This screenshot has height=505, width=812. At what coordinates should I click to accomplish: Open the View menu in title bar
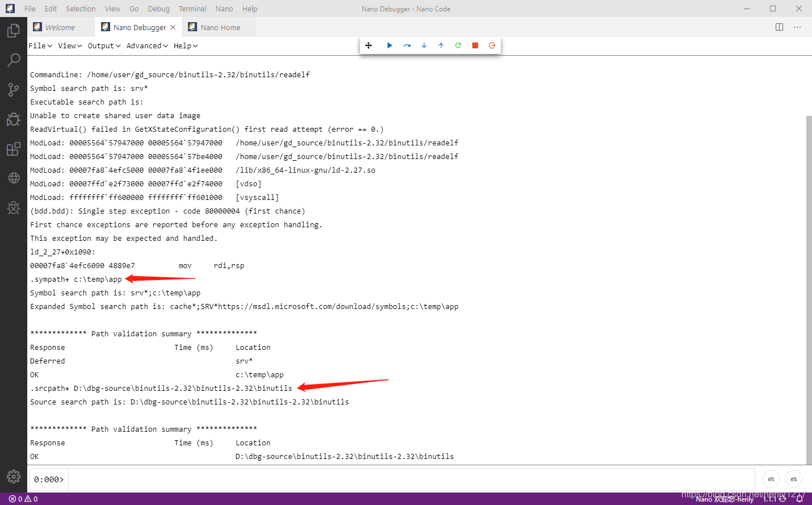(x=112, y=9)
